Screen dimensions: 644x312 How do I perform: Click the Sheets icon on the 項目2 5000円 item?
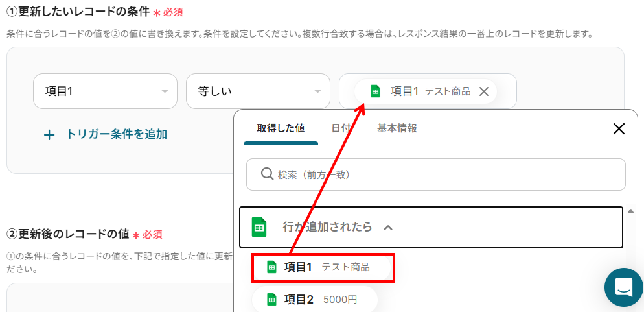pyautogui.click(x=271, y=300)
